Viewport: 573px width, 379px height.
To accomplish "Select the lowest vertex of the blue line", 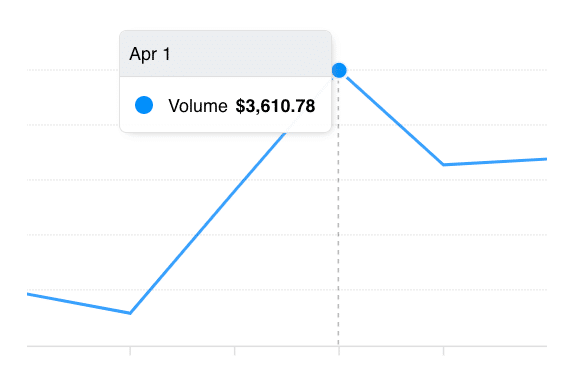I will (130, 313).
